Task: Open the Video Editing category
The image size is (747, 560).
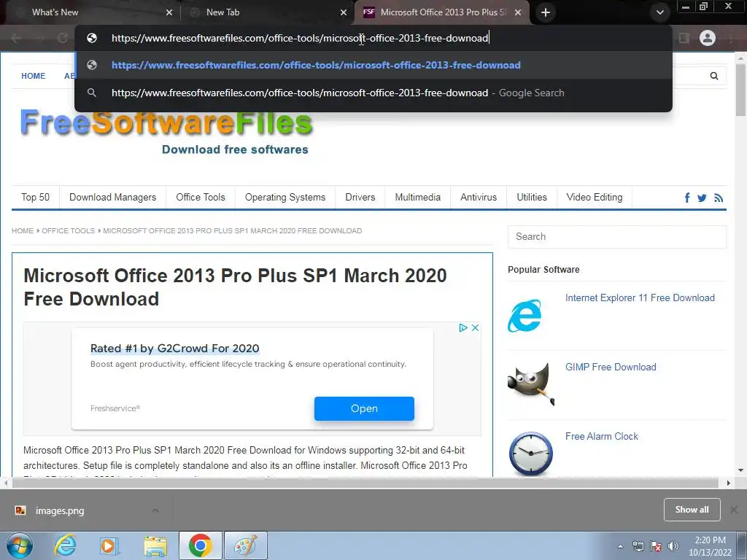Action: pyautogui.click(x=594, y=197)
